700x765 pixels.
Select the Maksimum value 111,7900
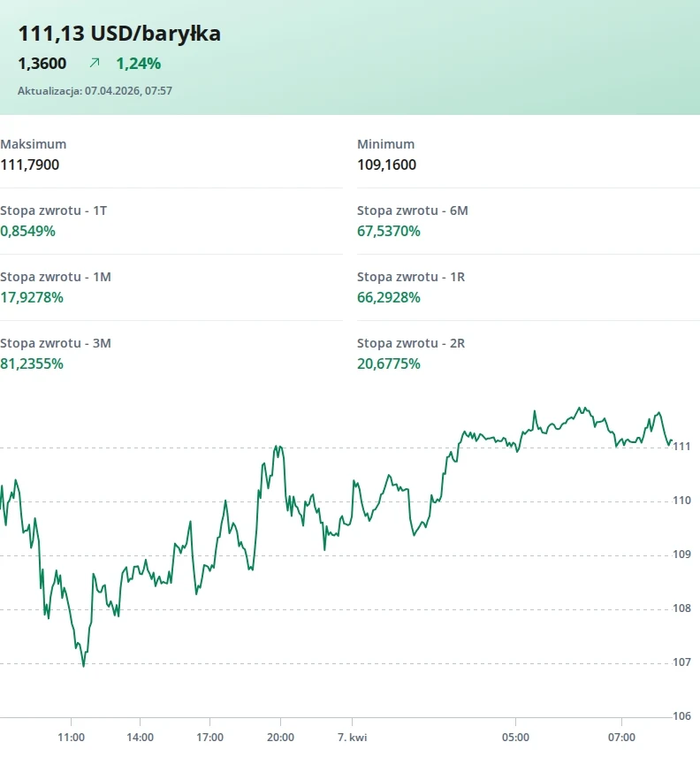[30, 164]
